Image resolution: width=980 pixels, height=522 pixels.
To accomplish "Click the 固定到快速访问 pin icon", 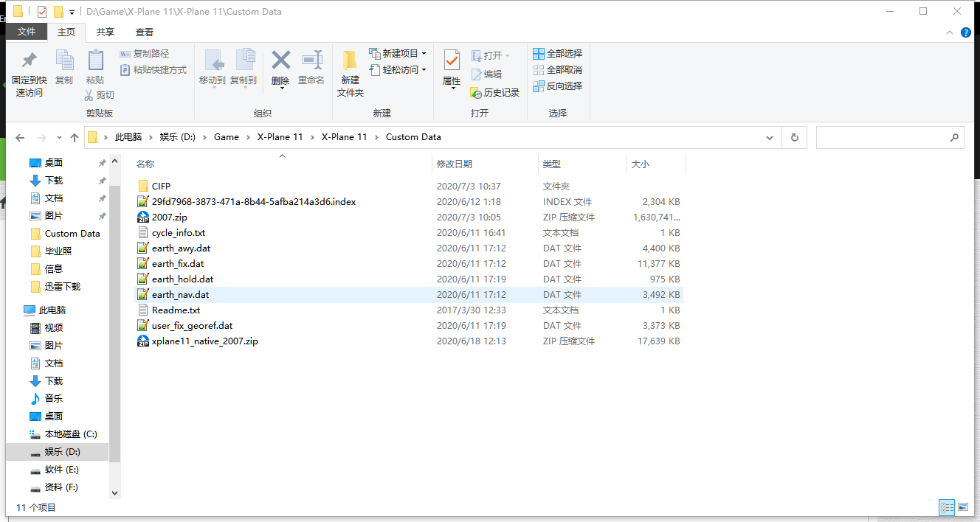I will tap(29, 60).
